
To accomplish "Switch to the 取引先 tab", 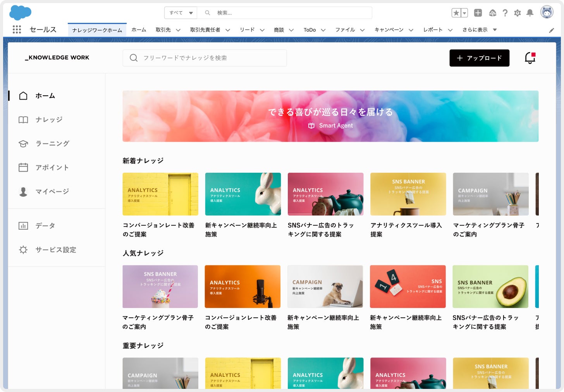I will coord(163,30).
